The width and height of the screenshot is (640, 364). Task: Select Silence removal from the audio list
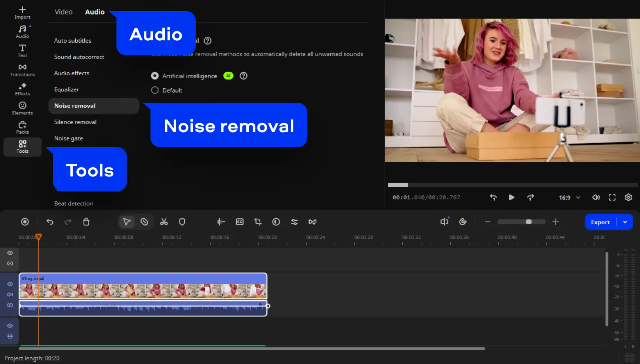(x=75, y=122)
